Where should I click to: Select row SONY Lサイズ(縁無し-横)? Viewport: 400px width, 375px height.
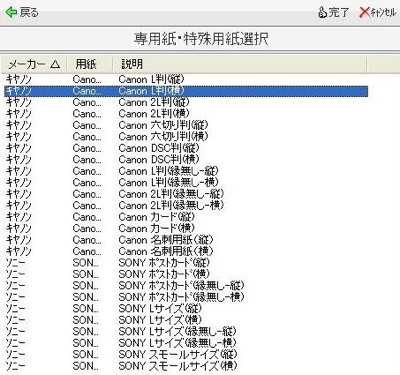pos(186,343)
